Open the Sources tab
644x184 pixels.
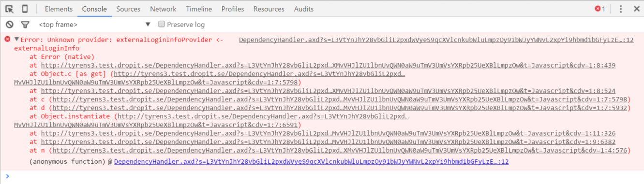[128, 9]
